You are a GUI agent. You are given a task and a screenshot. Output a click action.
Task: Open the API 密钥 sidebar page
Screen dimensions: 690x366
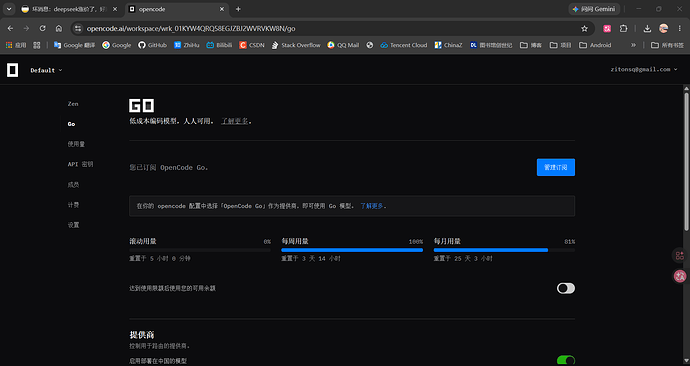[80, 164]
